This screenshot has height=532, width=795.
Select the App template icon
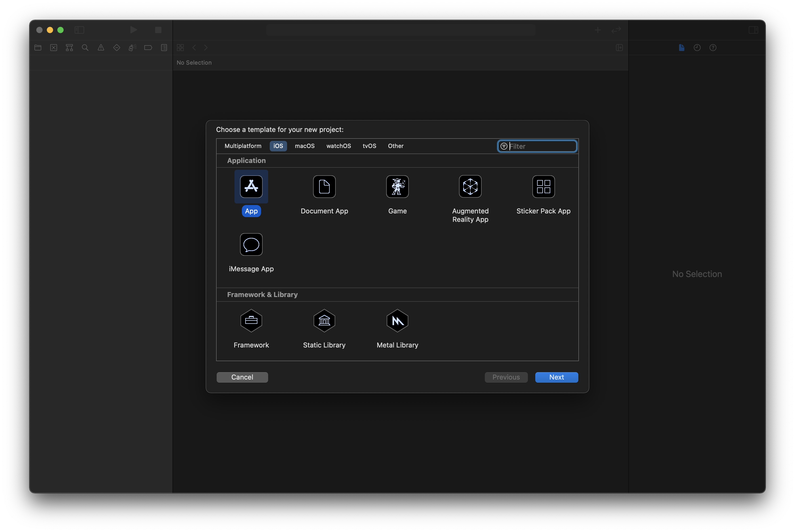point(251,187)
